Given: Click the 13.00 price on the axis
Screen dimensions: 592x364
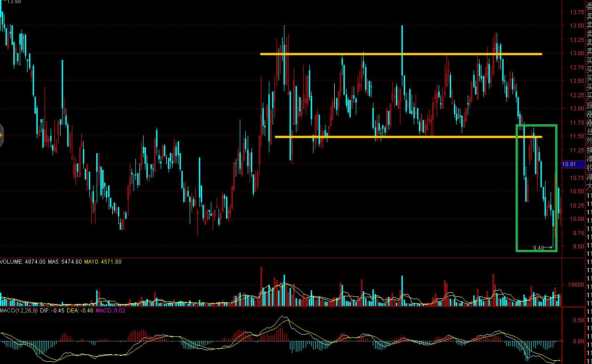Looking at the screenshot, I should click(x=576, y=53).
